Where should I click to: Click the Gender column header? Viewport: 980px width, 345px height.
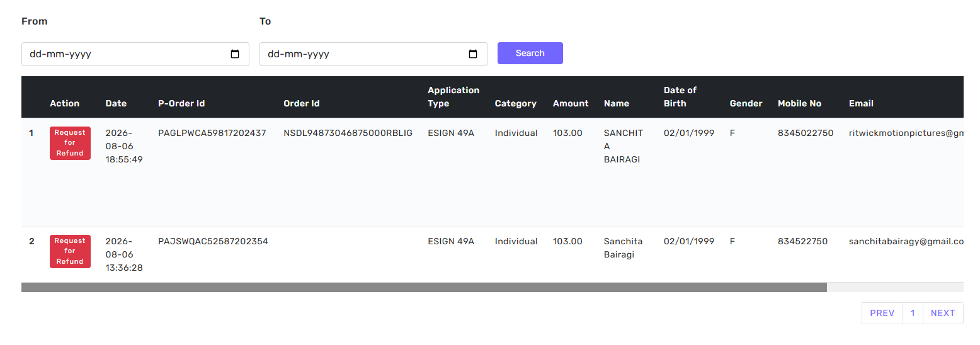746,103
